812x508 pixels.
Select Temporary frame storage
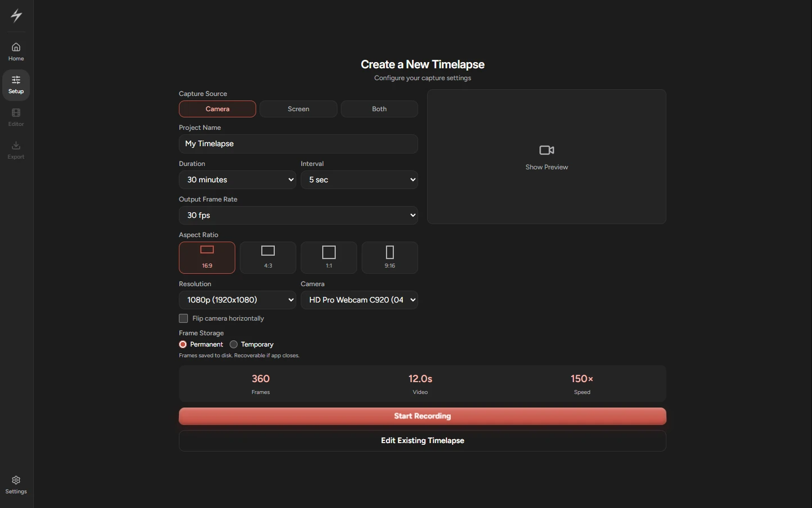tap(234, 344)
